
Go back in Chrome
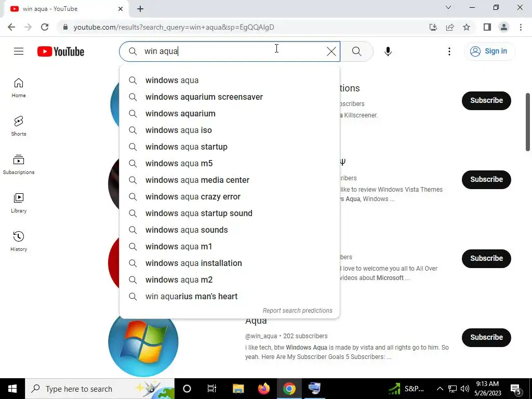point(11,27)
